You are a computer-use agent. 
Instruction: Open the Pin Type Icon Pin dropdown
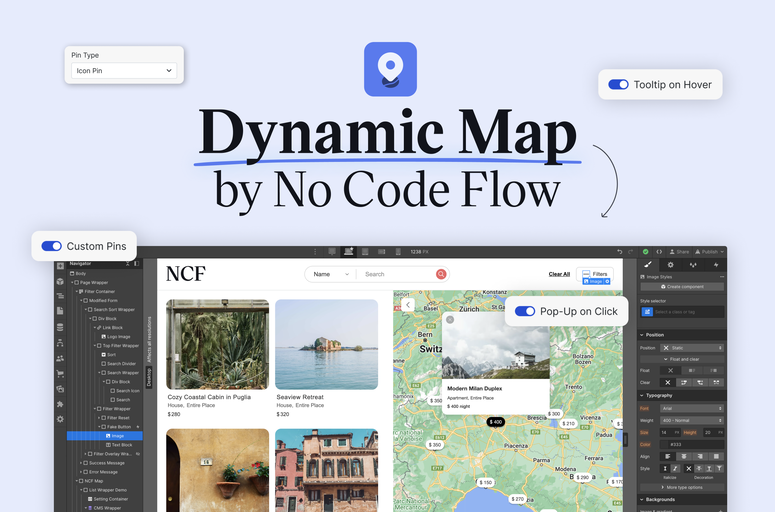124,71
